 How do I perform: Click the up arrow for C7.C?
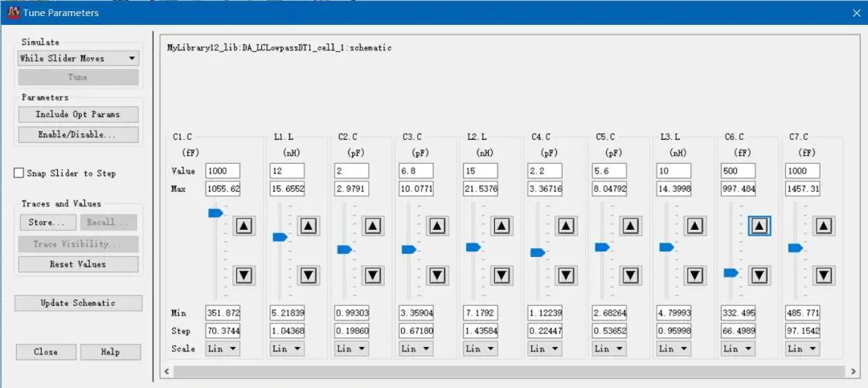tap(823, 226)
